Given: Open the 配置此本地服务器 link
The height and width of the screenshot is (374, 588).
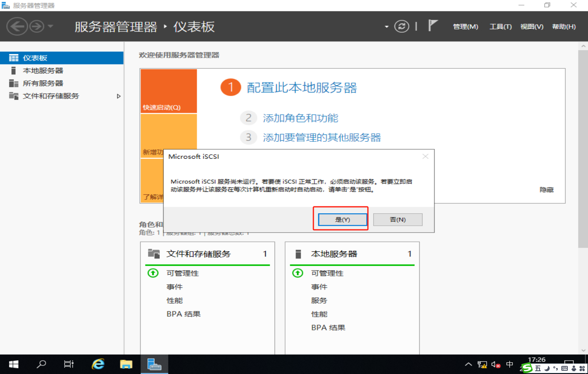Looking at the screenshot, I should point(302,88).
